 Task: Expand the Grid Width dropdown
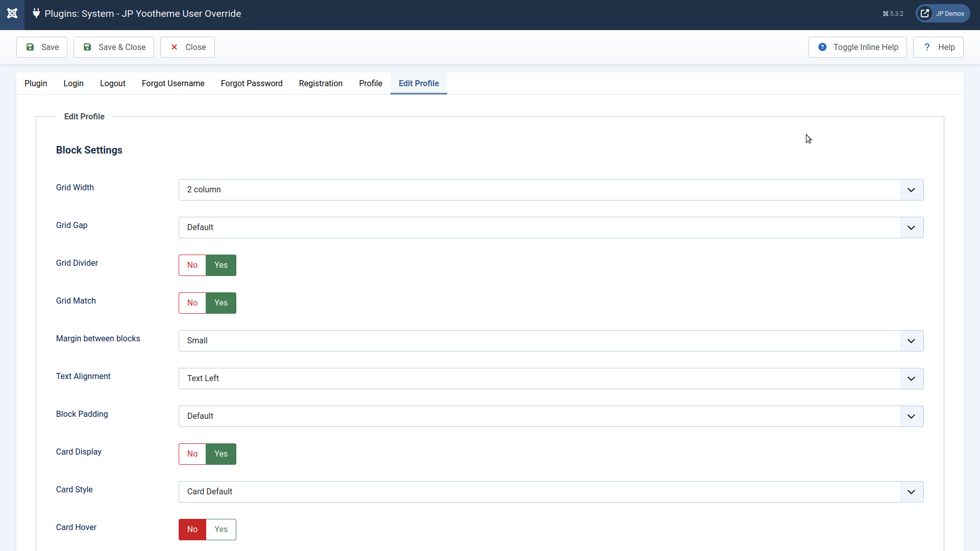(551, 190)
